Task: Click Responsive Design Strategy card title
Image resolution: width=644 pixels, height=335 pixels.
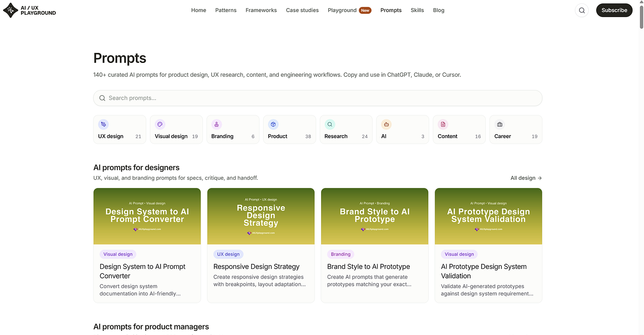Action: coord(256,267)
